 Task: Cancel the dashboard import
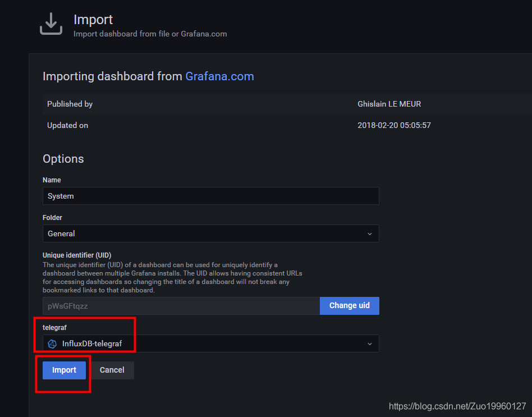tap(112, 370)
